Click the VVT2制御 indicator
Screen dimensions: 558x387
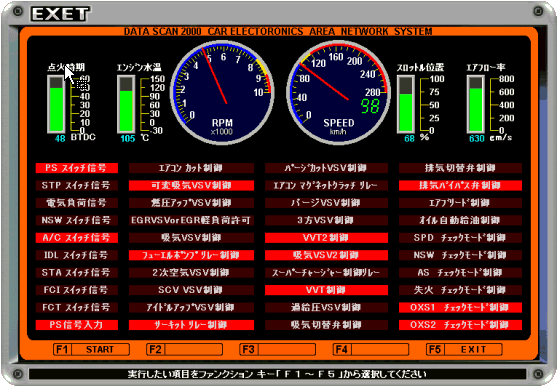coord(326,238)
